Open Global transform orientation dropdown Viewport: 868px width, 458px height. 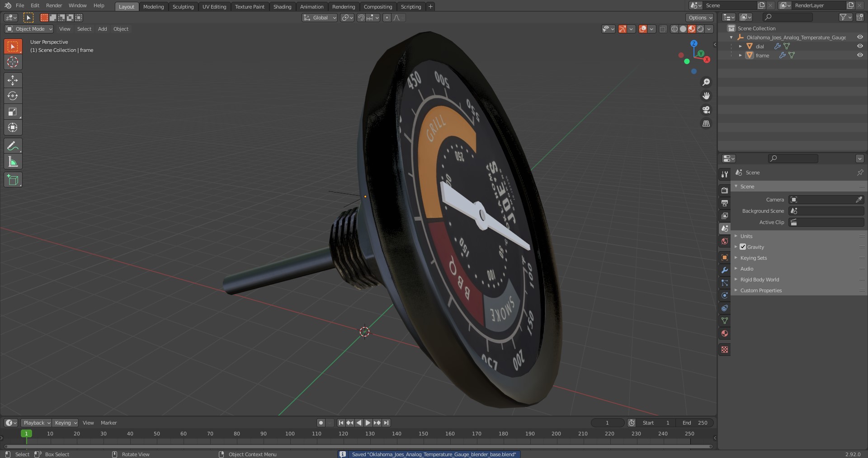tap(320, 18)
